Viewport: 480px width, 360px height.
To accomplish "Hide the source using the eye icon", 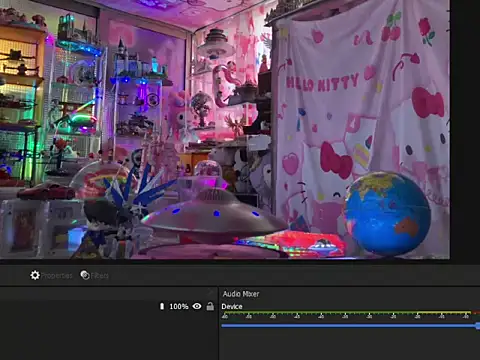I will click(197, 306).
